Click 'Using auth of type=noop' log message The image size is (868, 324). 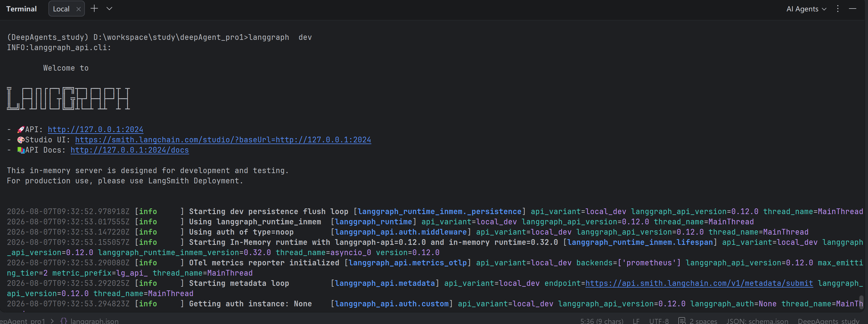(x=241, y=232)
